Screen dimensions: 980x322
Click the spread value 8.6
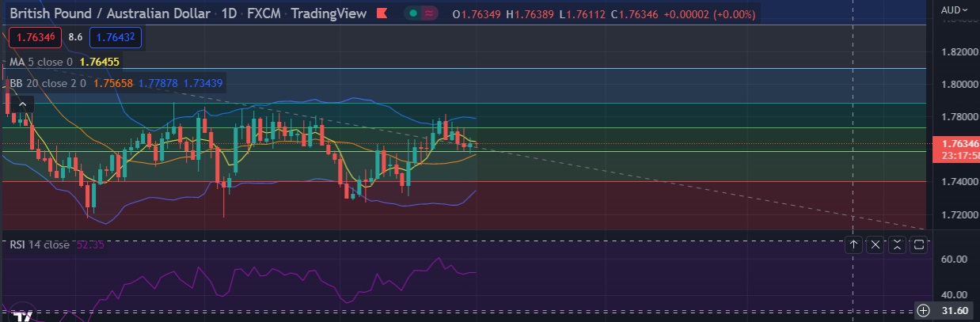click(x=75, y=37)
